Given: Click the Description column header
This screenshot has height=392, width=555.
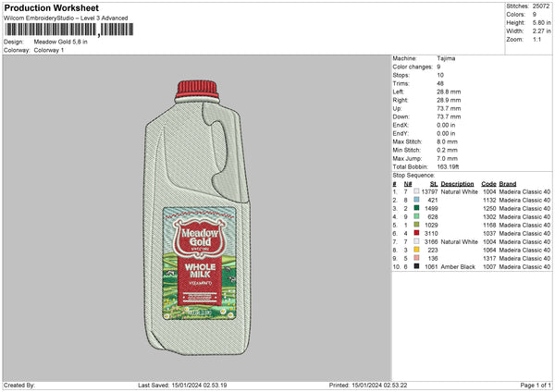Looking at the screenshot, I should click(x=457, y=184).
